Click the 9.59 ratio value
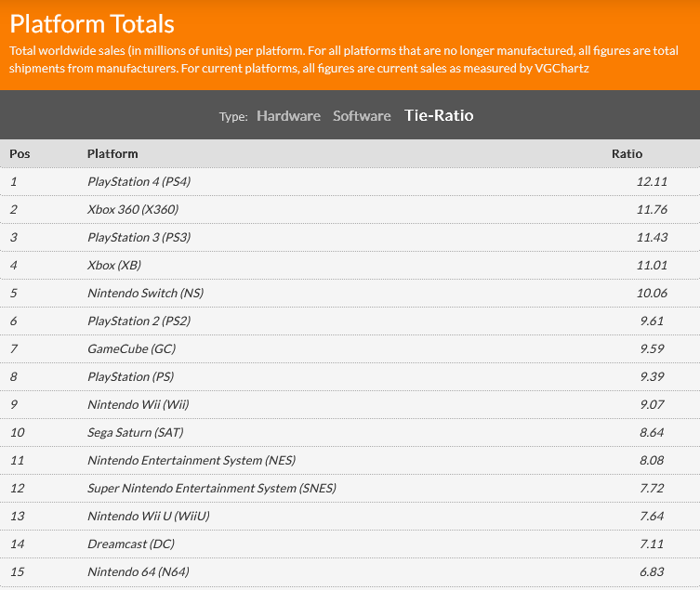The height and width of the screenshot is (590, 700). (x=652, y=349)
